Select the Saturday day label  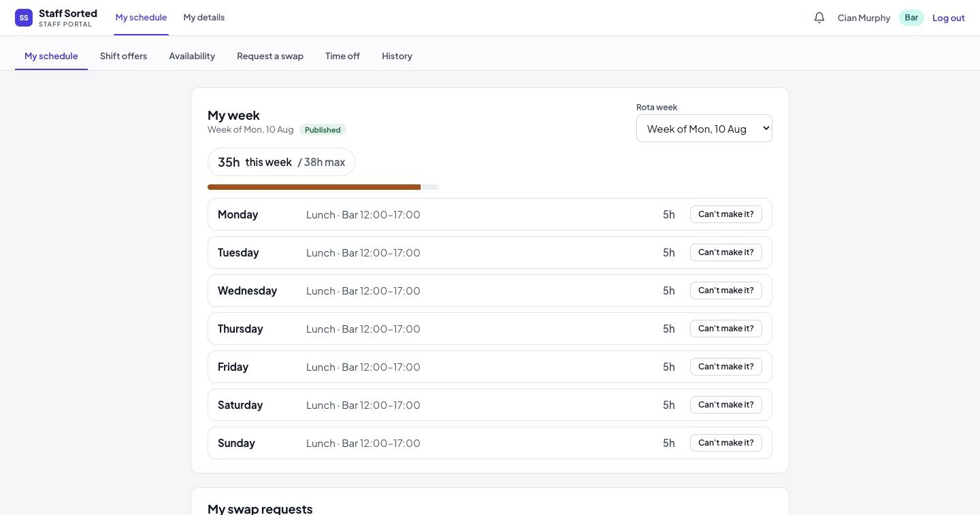(240, 405)
